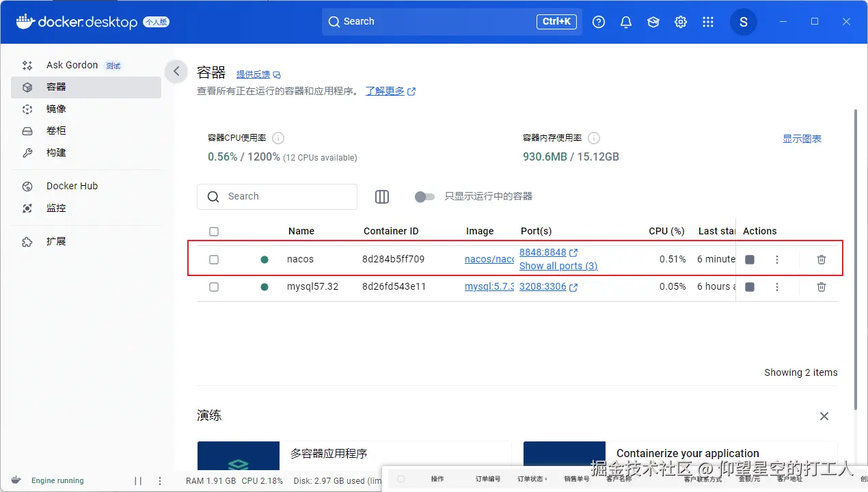Screen dimensions: 868x492
Task: Open the Ask Gordon assistant
Action: (x=72, y=65)
